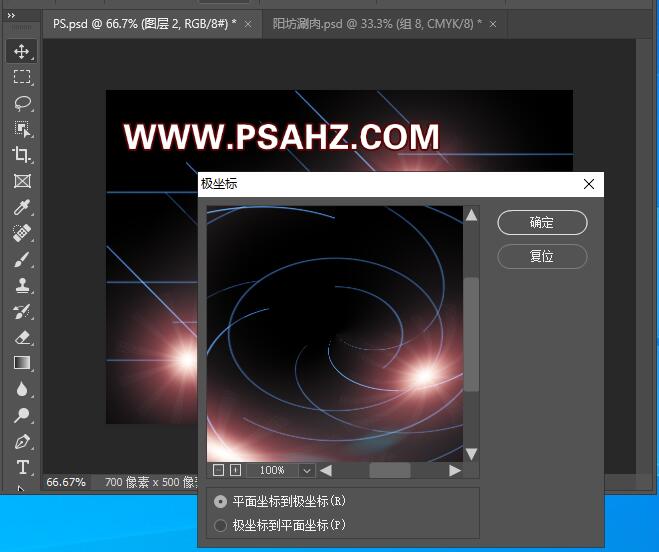Click preview scroll right arrow
The height and width of the screenshot is (552, 659).
click(454, 470)
